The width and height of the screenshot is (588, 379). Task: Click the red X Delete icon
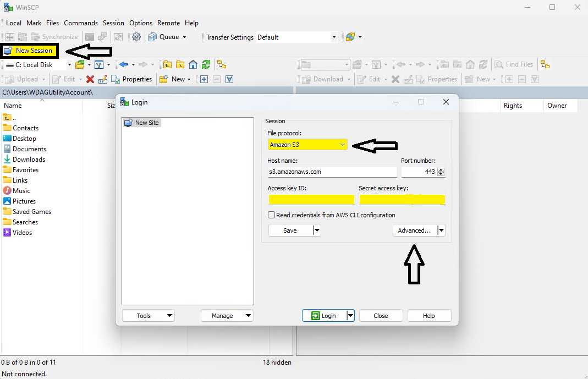(90, 79)
